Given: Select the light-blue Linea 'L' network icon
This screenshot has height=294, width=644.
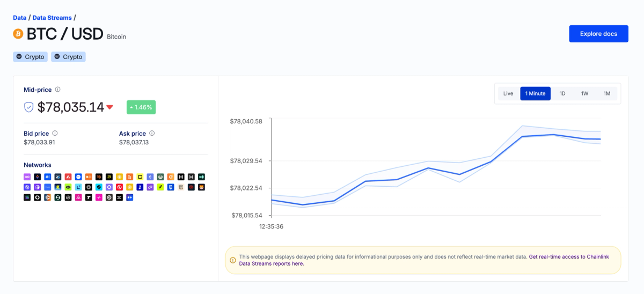Looking at the screenshot, I should tap(78, 187).
